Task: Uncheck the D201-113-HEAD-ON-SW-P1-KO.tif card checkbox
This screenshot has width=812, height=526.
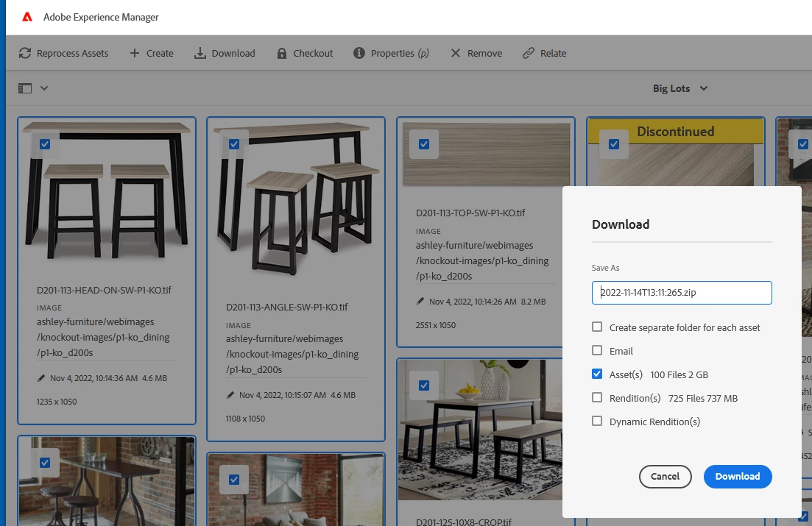Action: 45,144
